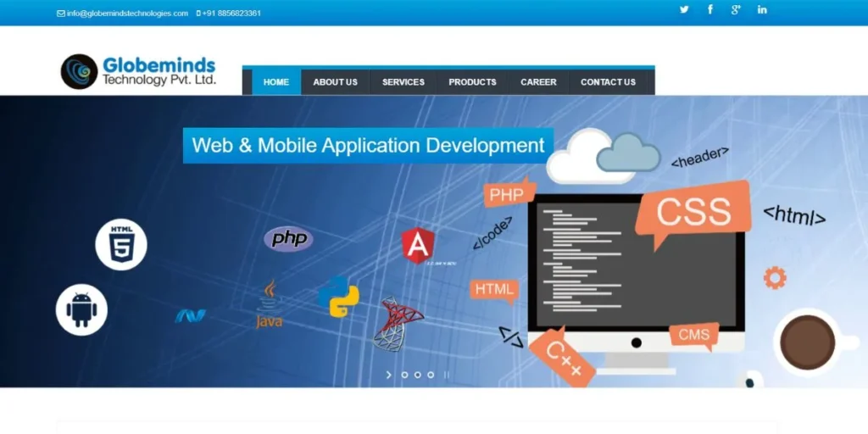Open the Facebook social icon

pyautogui.click(x=710, y=9)
